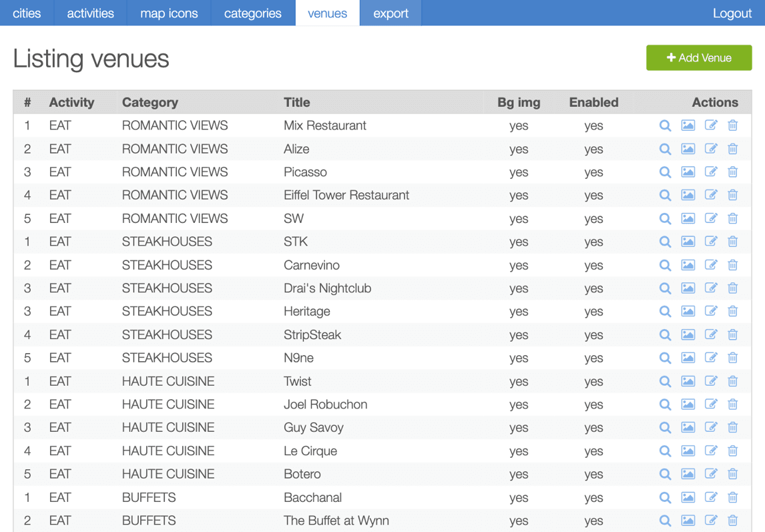Select the Eiffel Tower Restaurant title
Viewport: 765px width, 532px height.
(346, 195)
